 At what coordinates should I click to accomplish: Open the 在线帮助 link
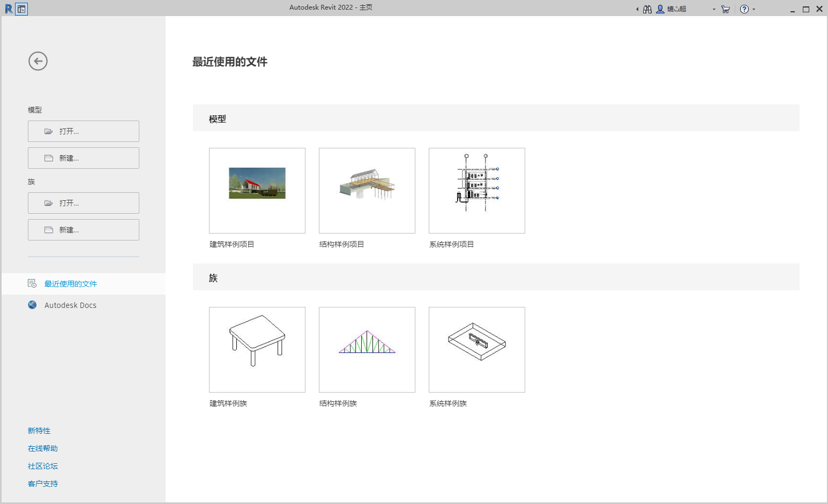pos(43,448)
